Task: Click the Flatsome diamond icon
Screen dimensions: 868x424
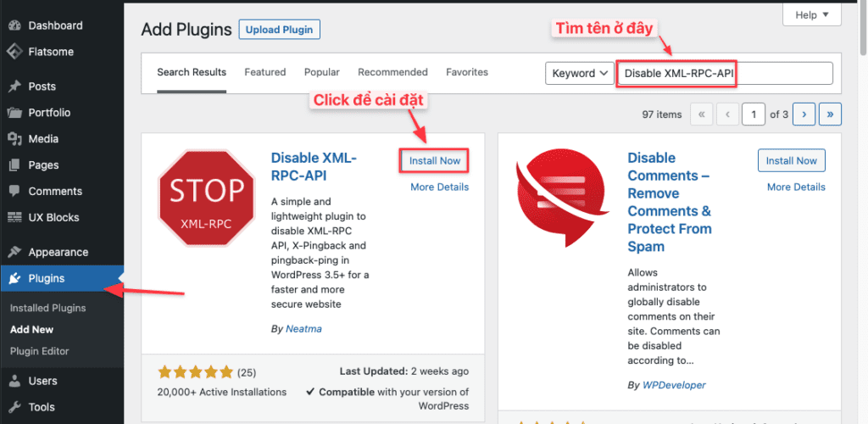Action: click(x=14, y=52)
